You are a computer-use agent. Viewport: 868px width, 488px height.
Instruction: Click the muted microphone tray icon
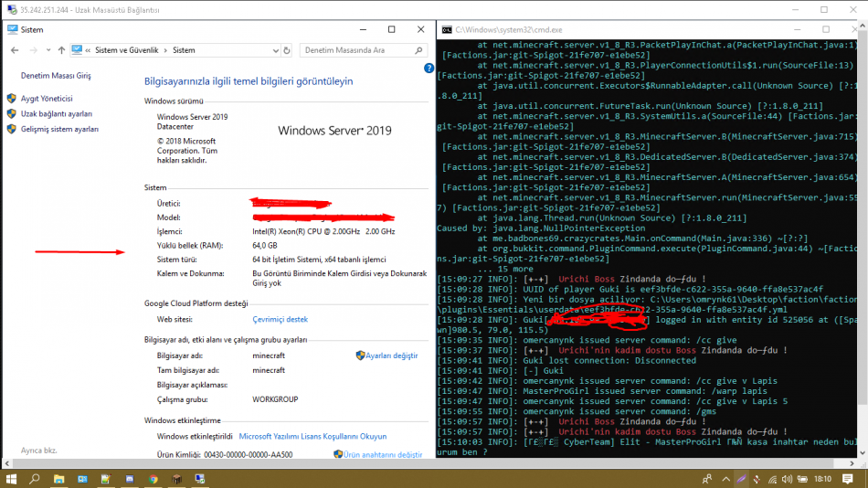tap(757, 479)
